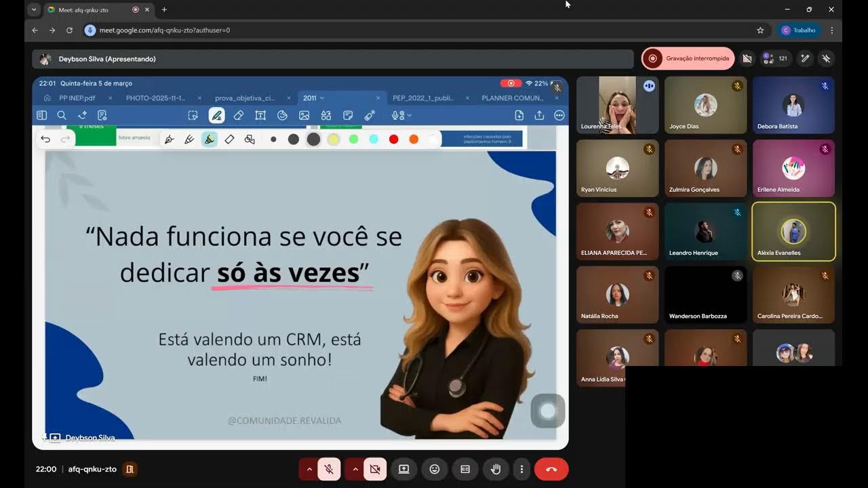Click the Gemini sparkle pencil icon in Meet
868x488 pixels.
tap(805, 58)
